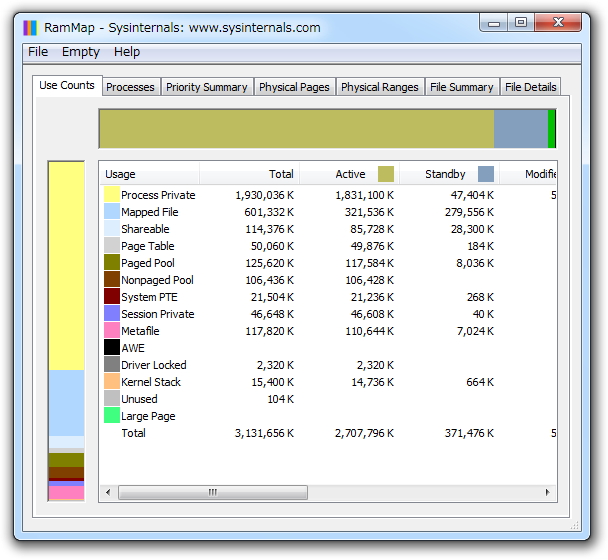Image resolution: width=608 pixels, height=560 pixels.
Task: Select the Use Counts tab
Action: [67, 85]
